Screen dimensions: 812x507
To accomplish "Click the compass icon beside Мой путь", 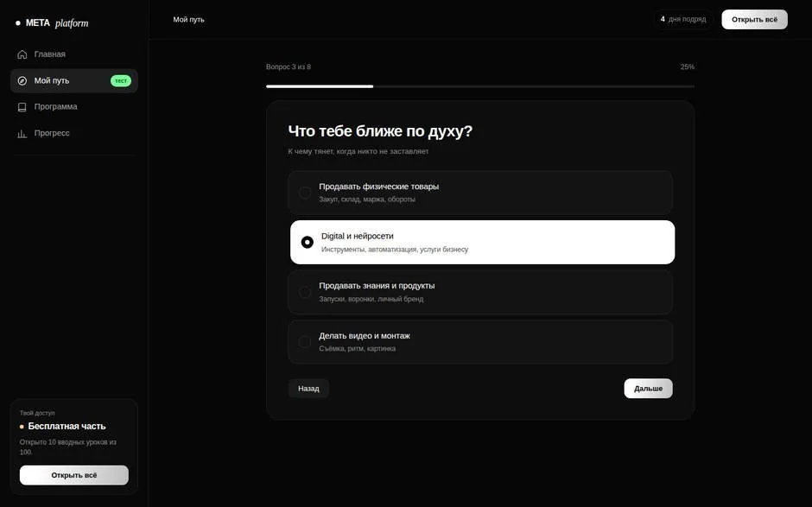I will point(22,81).
